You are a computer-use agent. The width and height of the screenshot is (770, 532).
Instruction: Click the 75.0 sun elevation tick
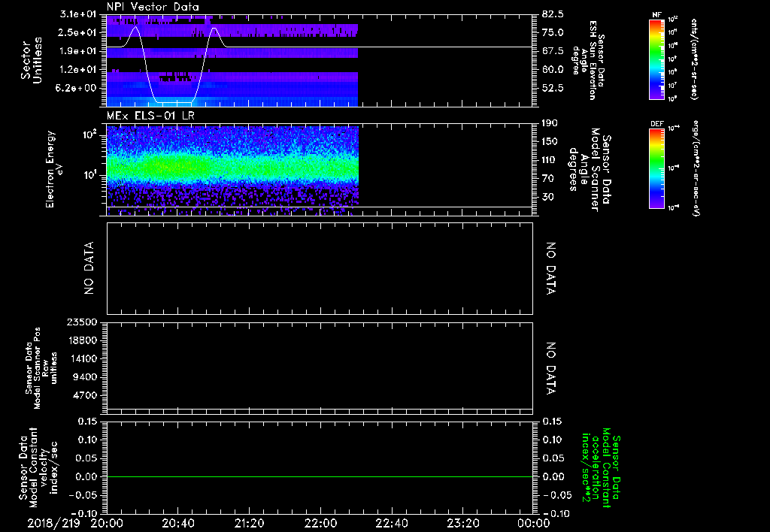[x=553, y=32]
